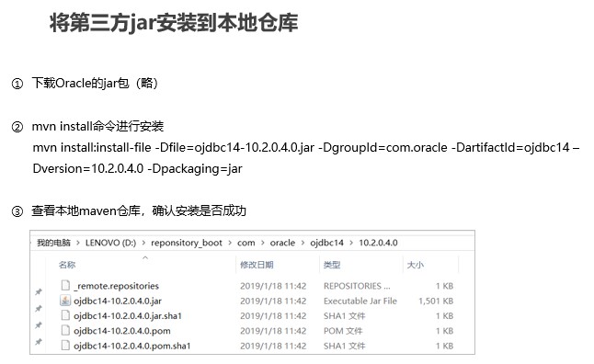
Task: Select the ojdbc14-10.2.0.4.0.pom file name
Action: coord(122,331)
